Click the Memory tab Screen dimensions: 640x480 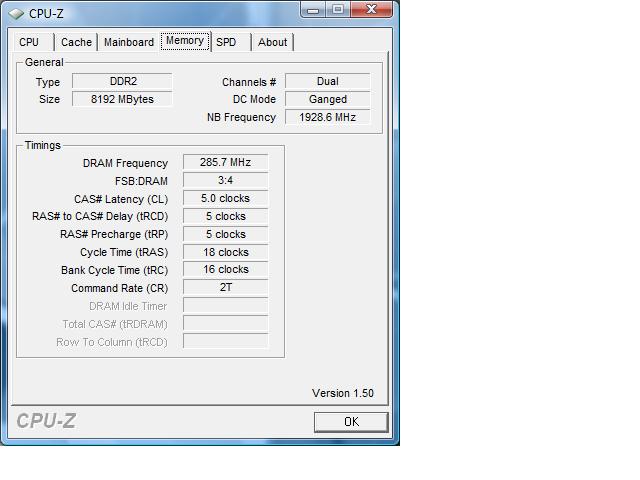tap(185, 41)
